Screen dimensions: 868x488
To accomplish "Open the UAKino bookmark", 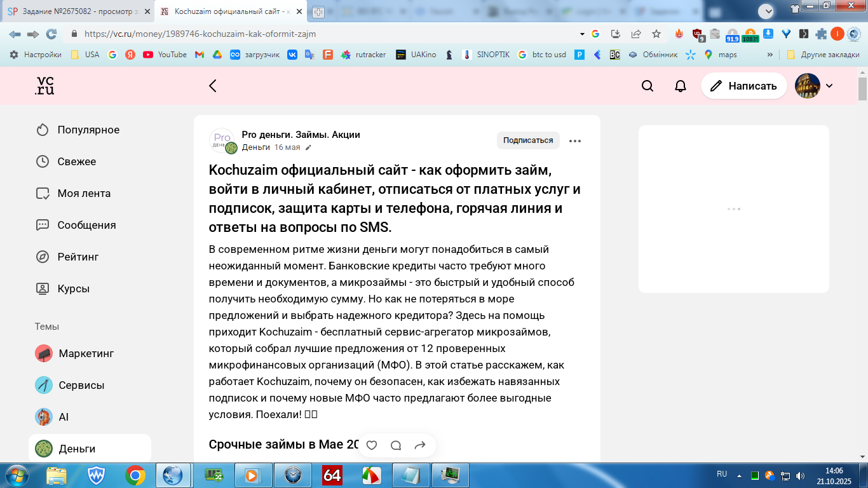I will pos(416,55).
